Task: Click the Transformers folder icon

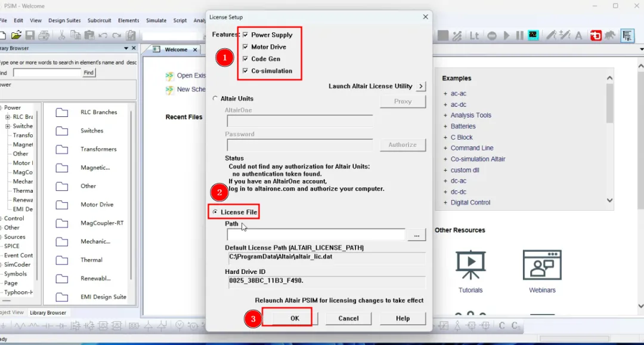Action: tap(62, 149)
